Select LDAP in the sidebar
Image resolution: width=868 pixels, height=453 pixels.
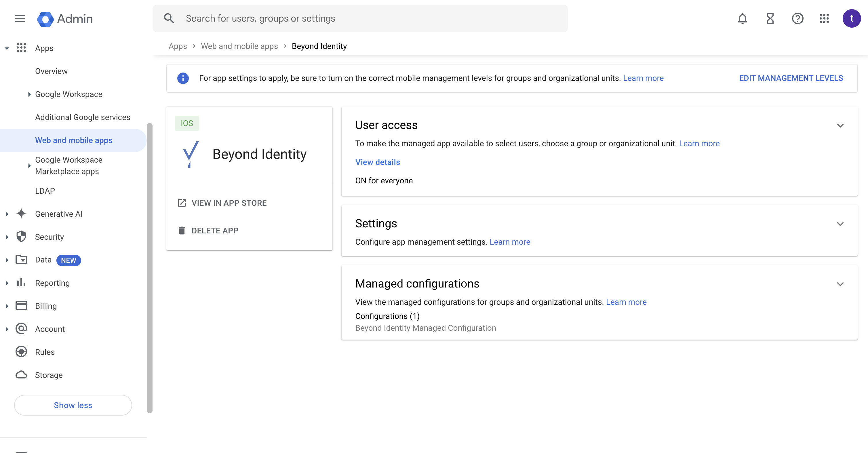click(45, 191)
